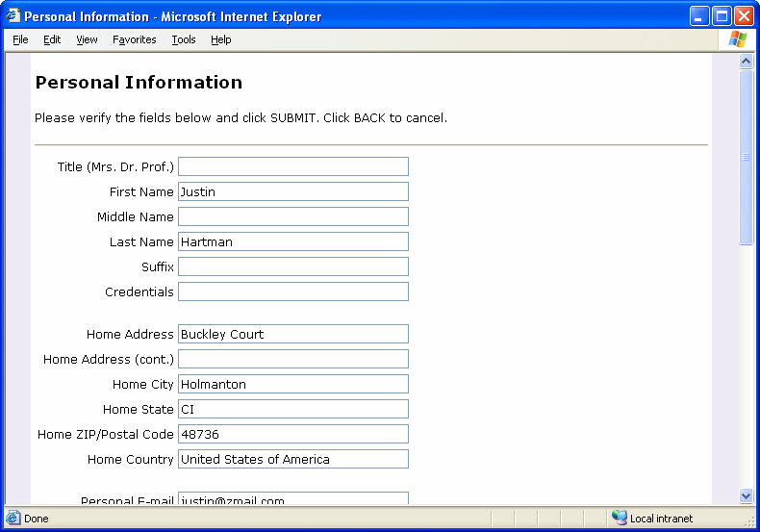Open the Help menu
The width and height of the screenshot is (760, 532).
(x=221, y=39)
